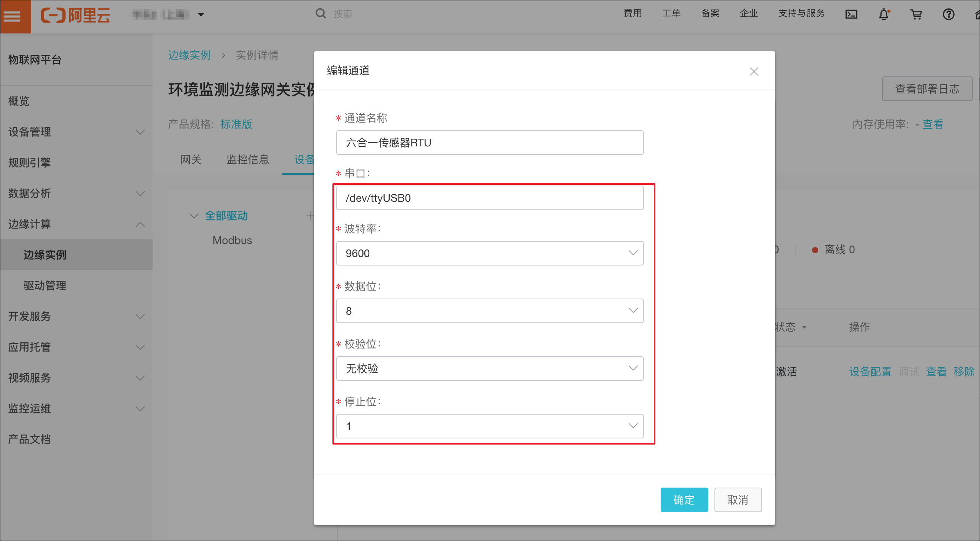The height and width of the screenshot is (541, 980).
Task: Click the 查看部署日志 button
Action: coord(927,89)
